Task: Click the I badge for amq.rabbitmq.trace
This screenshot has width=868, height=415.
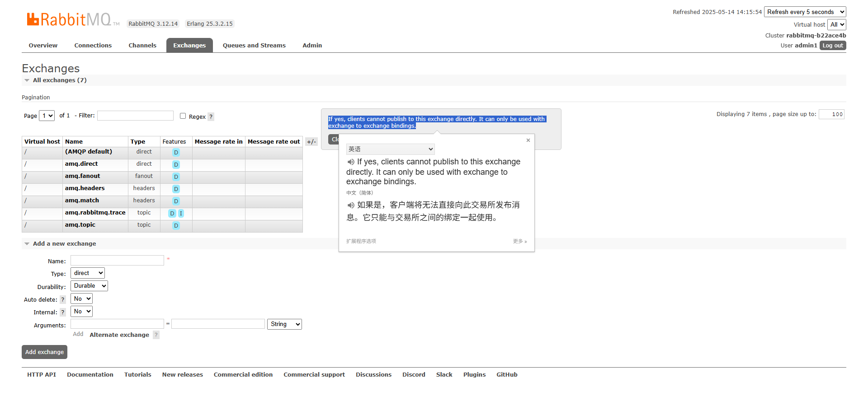Action: click(x=181, y=214)
